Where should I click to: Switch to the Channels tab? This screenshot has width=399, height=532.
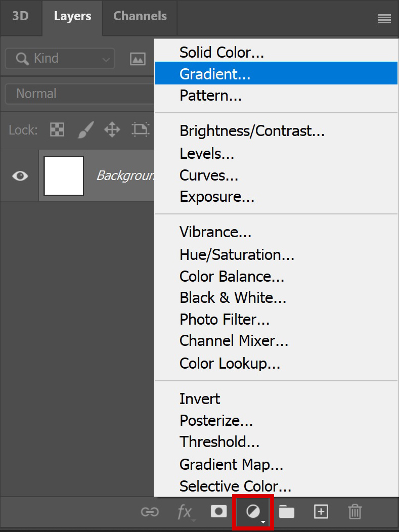coord(140,16)
